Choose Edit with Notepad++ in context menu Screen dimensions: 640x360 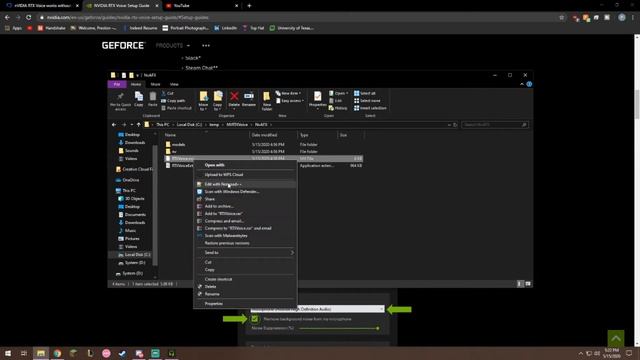tap(245, 184)
